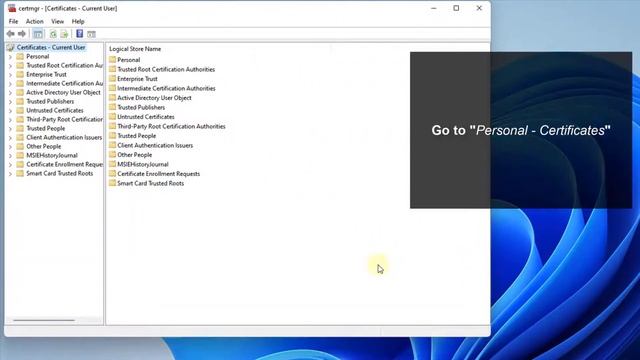This screenshot has height=360, width=640.
Task: Expand Enterprise Trust node in tree
Action: click(10, 75)
